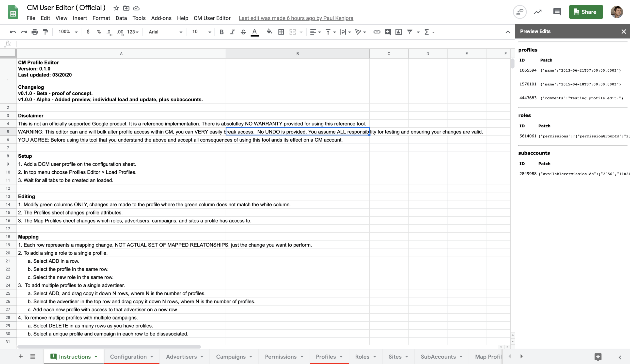Click the print icon in toolbar
Viewport: 630px width, 364px height.
click(x=34, y=32)
